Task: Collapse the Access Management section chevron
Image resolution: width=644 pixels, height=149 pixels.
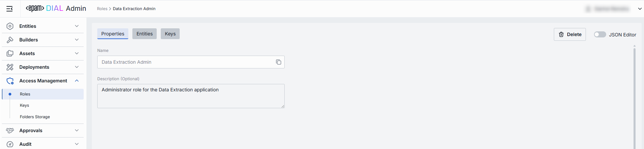Action: (77, 81)
